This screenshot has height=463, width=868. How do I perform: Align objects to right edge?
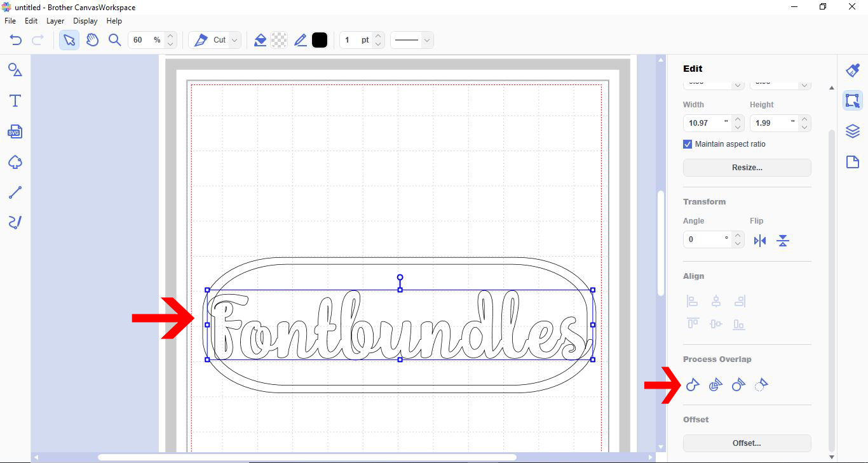tap(739, 301)
